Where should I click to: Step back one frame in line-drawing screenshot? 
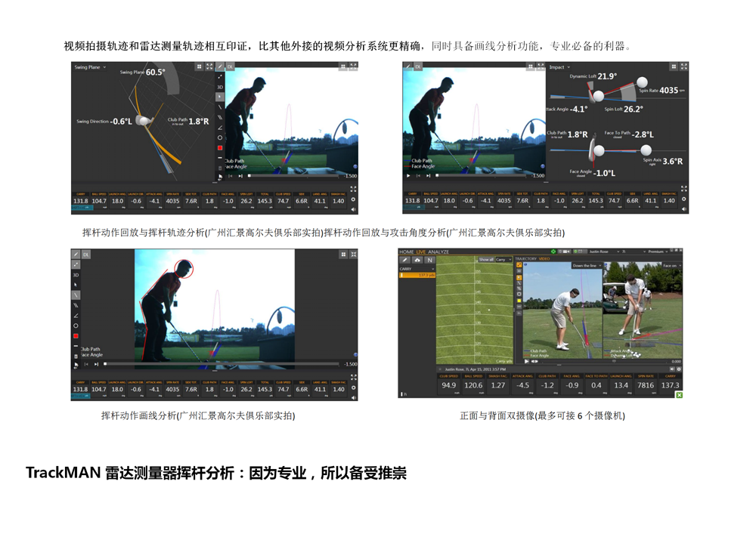[x=86, y=364]
